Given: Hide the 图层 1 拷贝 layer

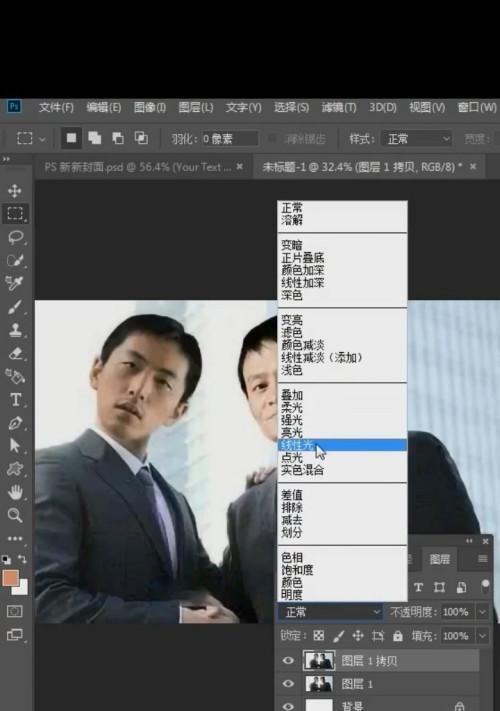Looking at the screenshot, I should (288, 660).
